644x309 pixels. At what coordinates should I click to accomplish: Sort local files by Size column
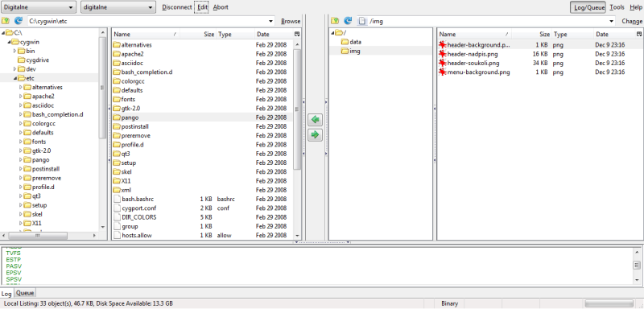[x=197, y=35]
